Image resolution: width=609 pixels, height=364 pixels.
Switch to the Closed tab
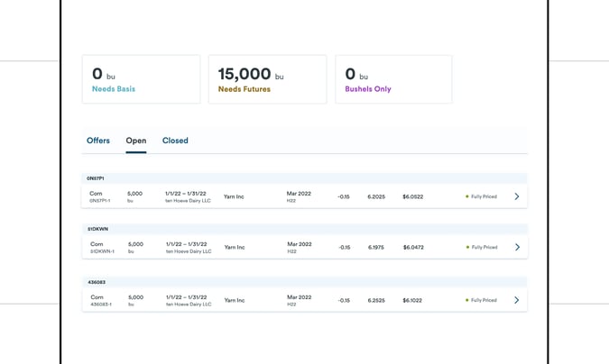coord(175,141)
